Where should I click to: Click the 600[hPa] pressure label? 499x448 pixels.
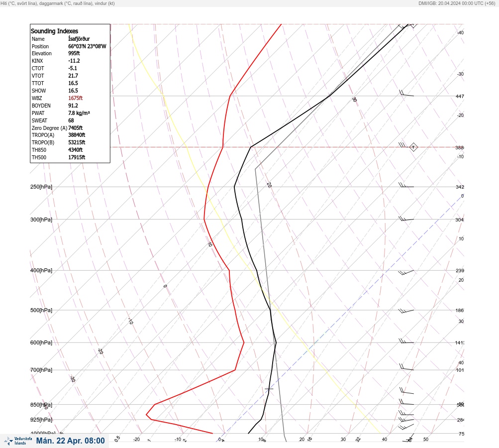(41, 342)
